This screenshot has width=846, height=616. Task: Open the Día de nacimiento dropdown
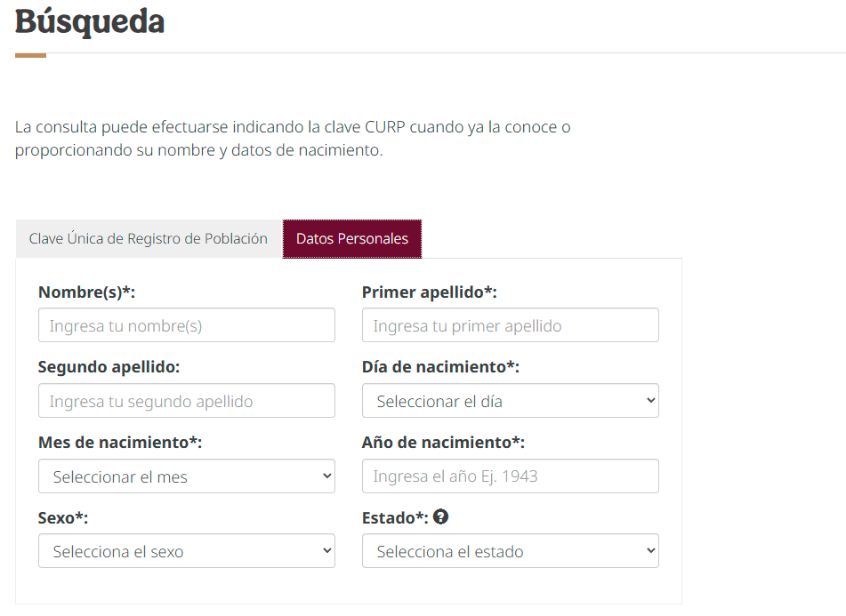[x=510, y=401]
